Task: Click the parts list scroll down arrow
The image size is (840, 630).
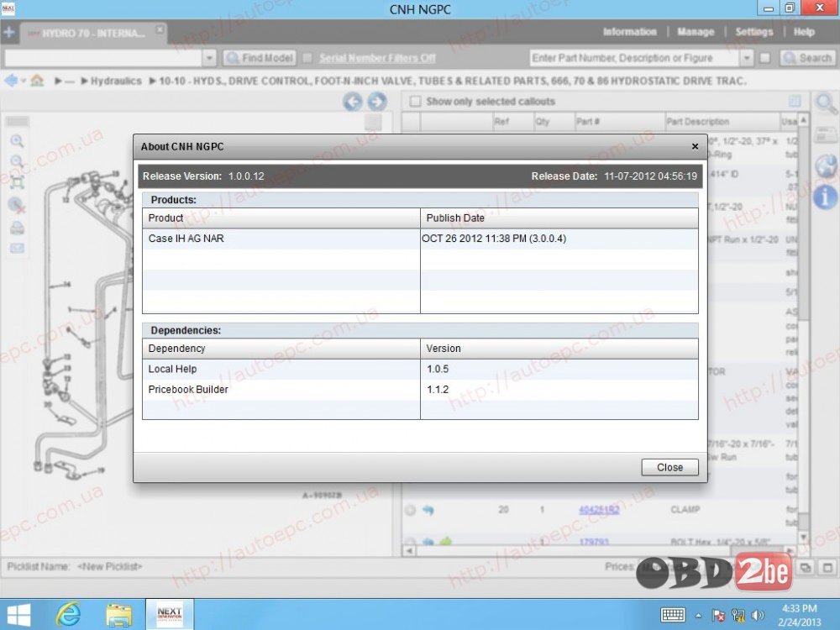Action: (803, 537)
